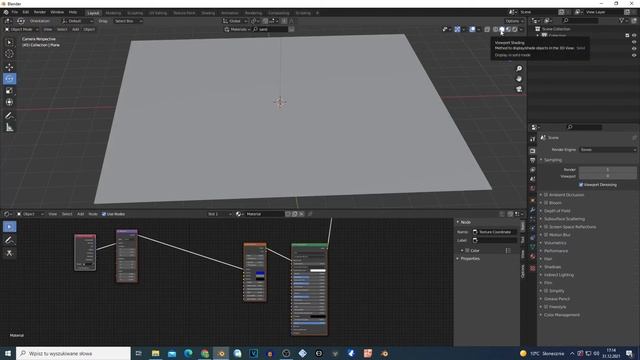Select the Move tool

[x=9, y=67]
